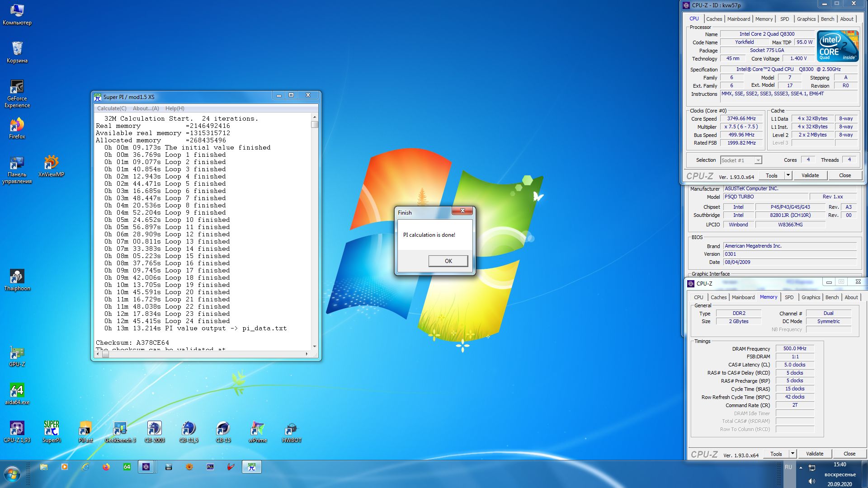Click the DRAM Frequency 500.0 MHz value
The height and width of the screenshot is (488, 868).
pos(795,348)
